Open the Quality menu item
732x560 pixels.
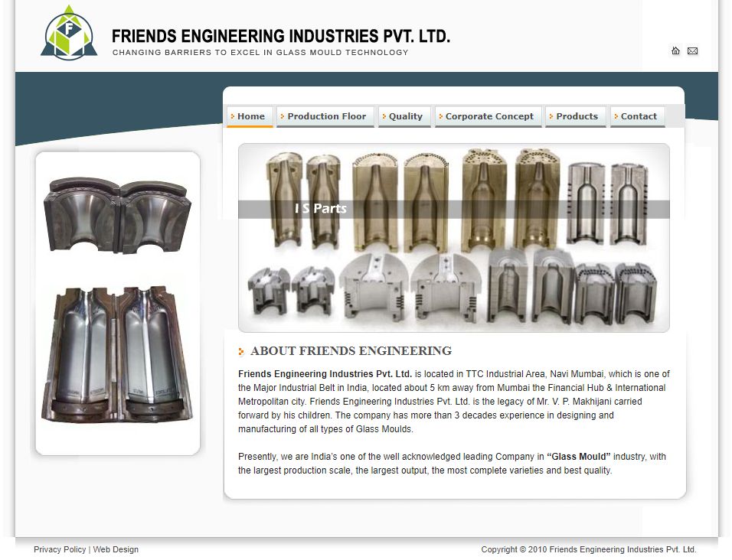tap(404, 116)
